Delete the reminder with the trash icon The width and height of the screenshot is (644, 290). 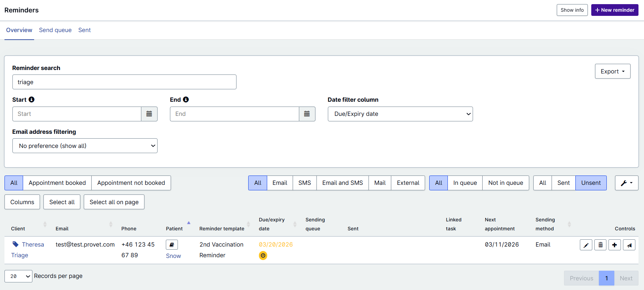tap(601, 245)
